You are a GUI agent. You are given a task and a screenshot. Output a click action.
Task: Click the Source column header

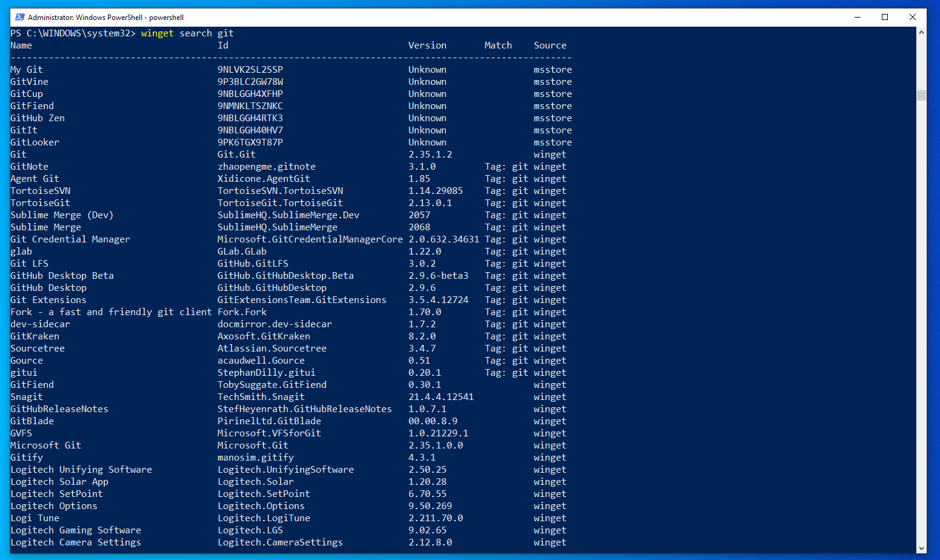pyautogui.click(x=550, y=45)
